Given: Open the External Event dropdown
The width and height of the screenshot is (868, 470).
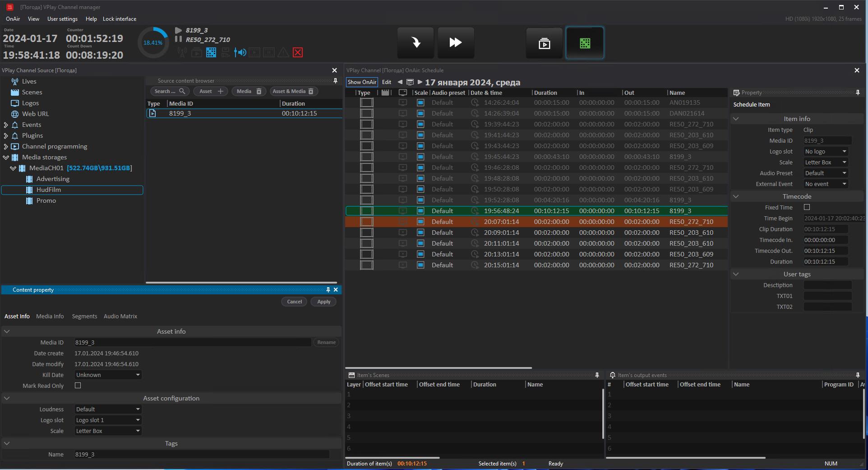Looking at the screenshot, I should 826,184.
